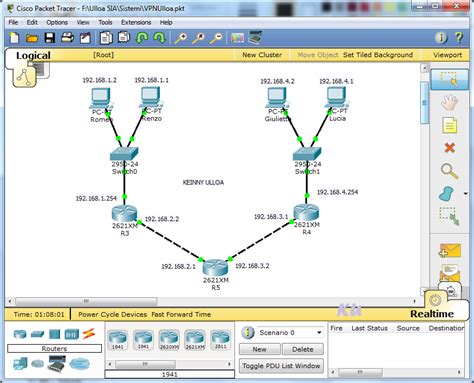The height and width of the screenshot is (383, 474).
Task: Open the Drawing Palette icon
Action: pos(237,38)
